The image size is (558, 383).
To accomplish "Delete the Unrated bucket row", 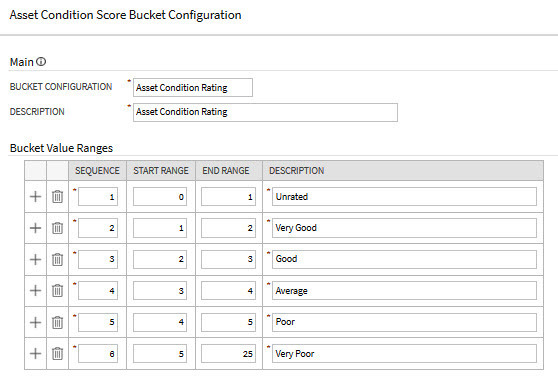I will pyautogui.click(x=57, y=196).
